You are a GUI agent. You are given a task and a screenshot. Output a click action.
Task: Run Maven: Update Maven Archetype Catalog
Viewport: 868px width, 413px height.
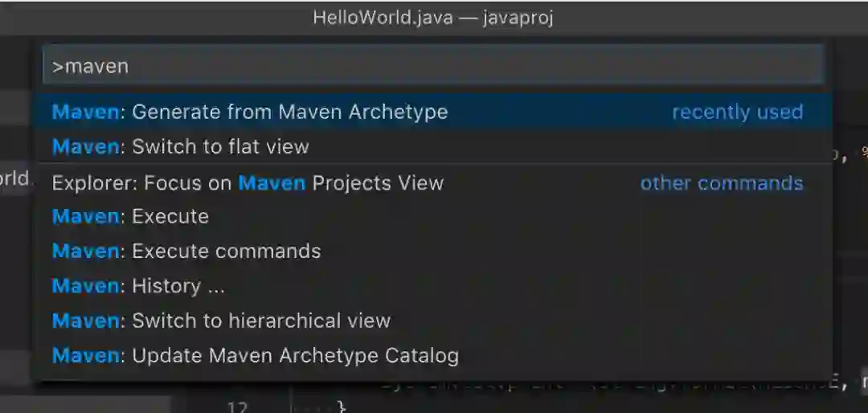[x=433, y=355]
